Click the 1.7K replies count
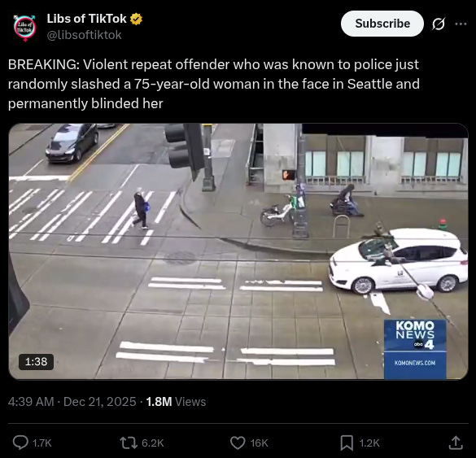The width and height of the screenshot is (476, 458). point(41,443)
